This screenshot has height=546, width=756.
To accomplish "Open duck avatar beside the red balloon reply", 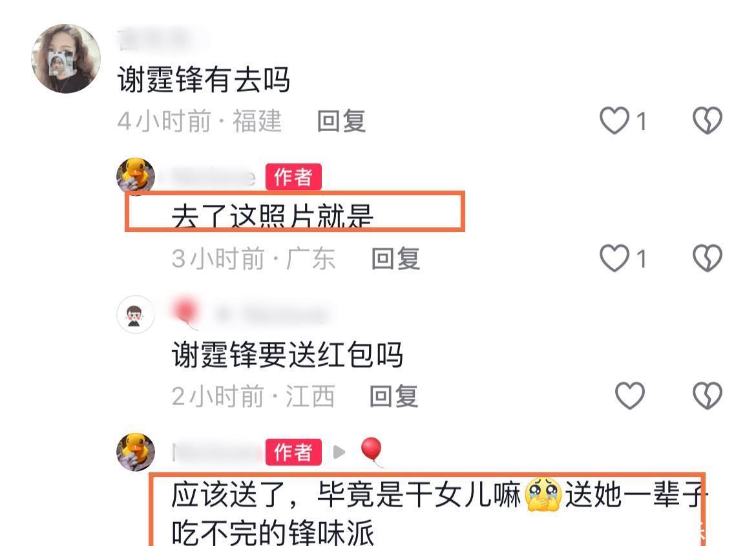I will (136, 452).
